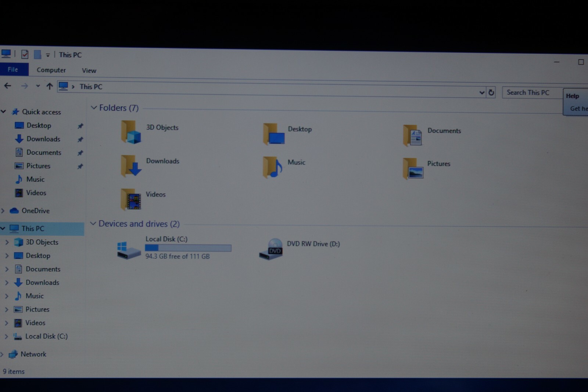Click the address bar computer icon

pyautogui.click(x=63, y=86)
